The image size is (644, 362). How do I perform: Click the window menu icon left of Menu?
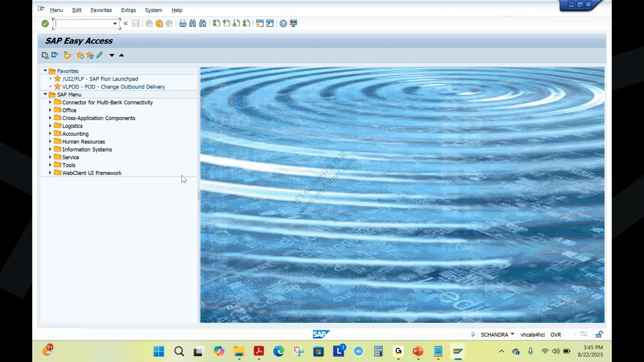[x=41, y=9]
